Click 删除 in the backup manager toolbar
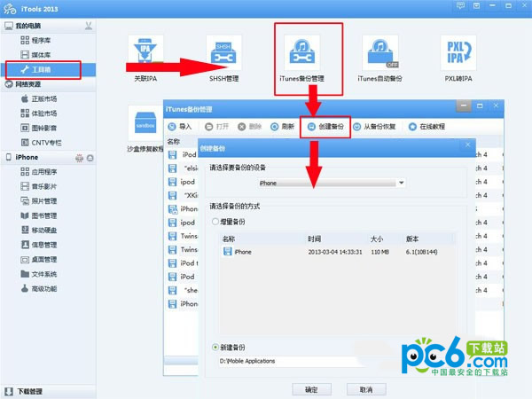The width and height of the screenshot is (532, 399). (x=250, y=127)
